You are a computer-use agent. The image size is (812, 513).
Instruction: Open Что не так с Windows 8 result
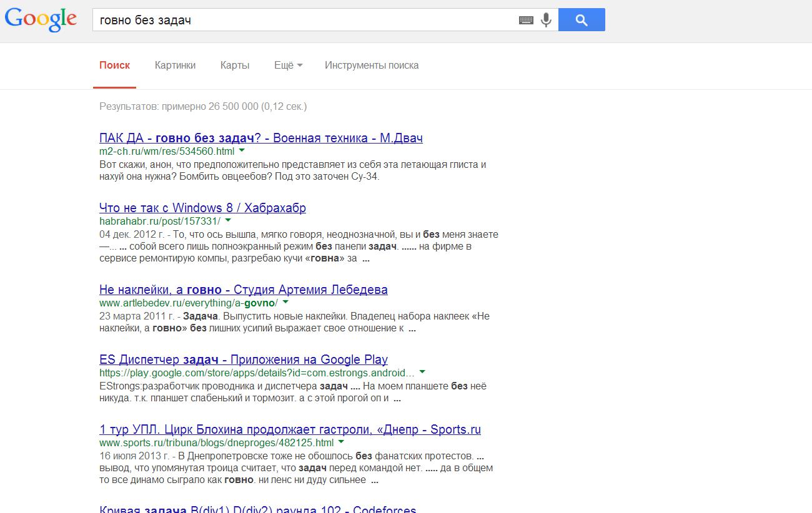pos(202,208)
